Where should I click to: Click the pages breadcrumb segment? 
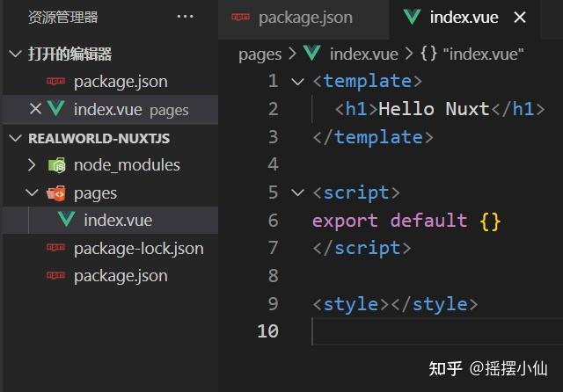260,54
